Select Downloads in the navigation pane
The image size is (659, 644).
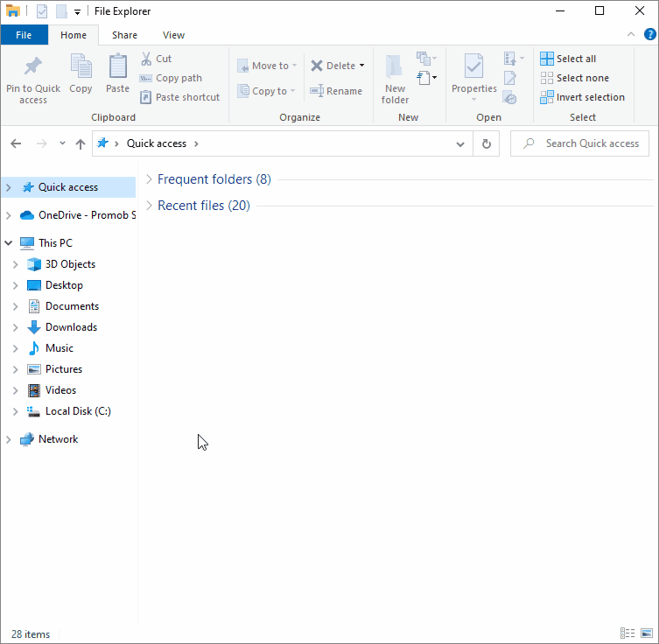(x=71, y=327)
